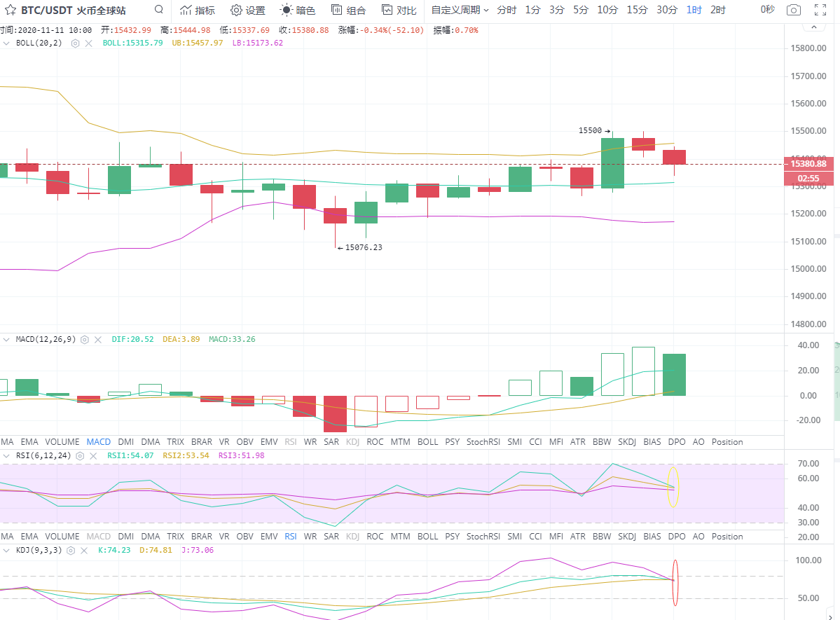Switch to the 2时 interval
Image resolution: width=840 pixels, height=620 pixels.
click(x=717, y=11)
